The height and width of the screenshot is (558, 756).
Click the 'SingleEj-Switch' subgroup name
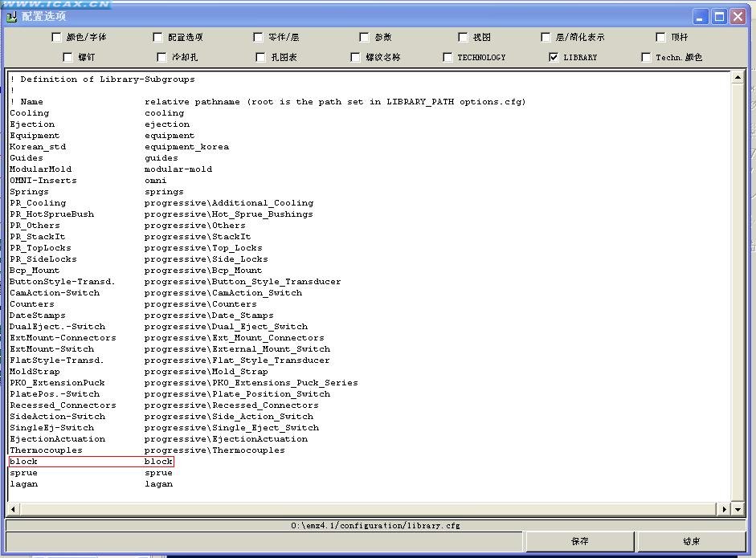click(52, 428)
